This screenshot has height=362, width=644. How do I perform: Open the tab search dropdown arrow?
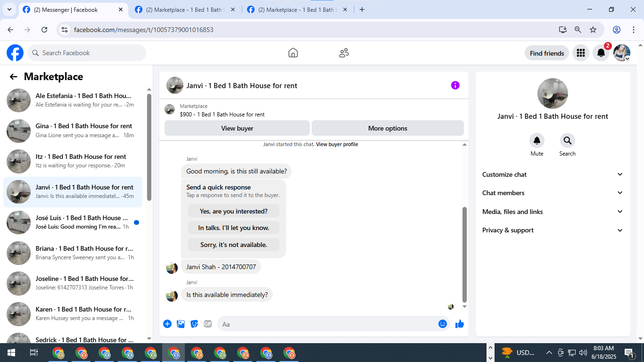point(9,9)
